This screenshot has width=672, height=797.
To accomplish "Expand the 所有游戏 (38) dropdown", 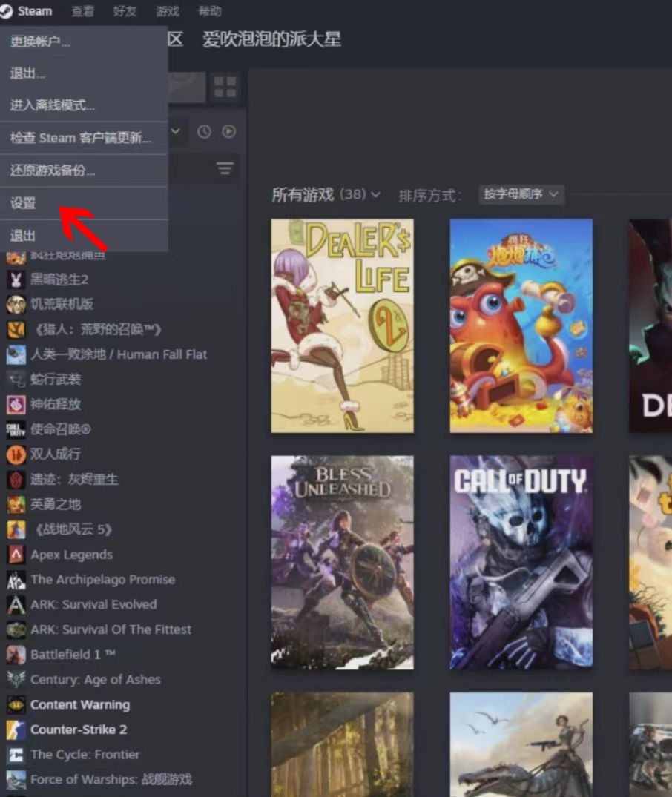I will [x=326, y=194].
